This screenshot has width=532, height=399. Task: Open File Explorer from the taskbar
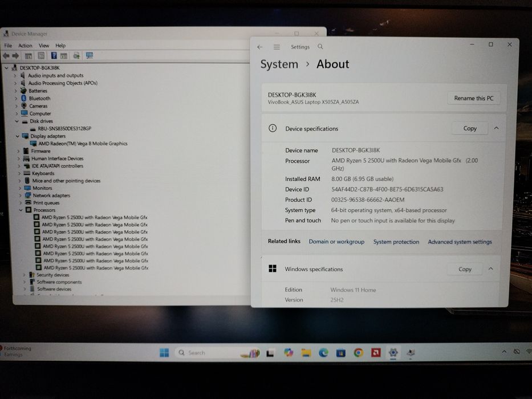306,353
